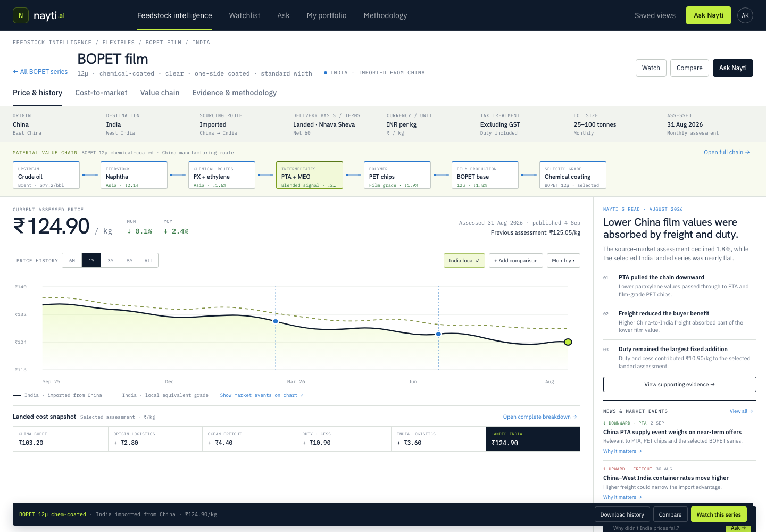
Task: Select the BOPET base film production card
Action: (x=485, y=175)
